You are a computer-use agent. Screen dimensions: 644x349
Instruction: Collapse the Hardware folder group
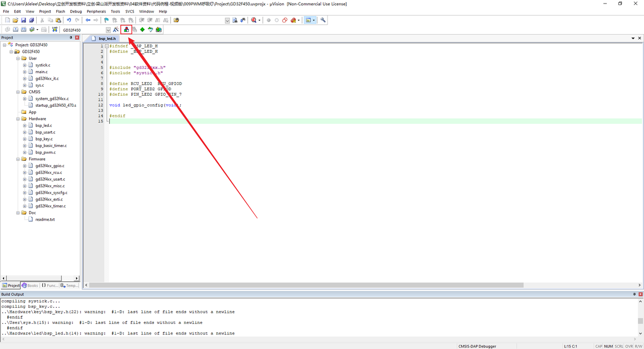tap(18, 119)
